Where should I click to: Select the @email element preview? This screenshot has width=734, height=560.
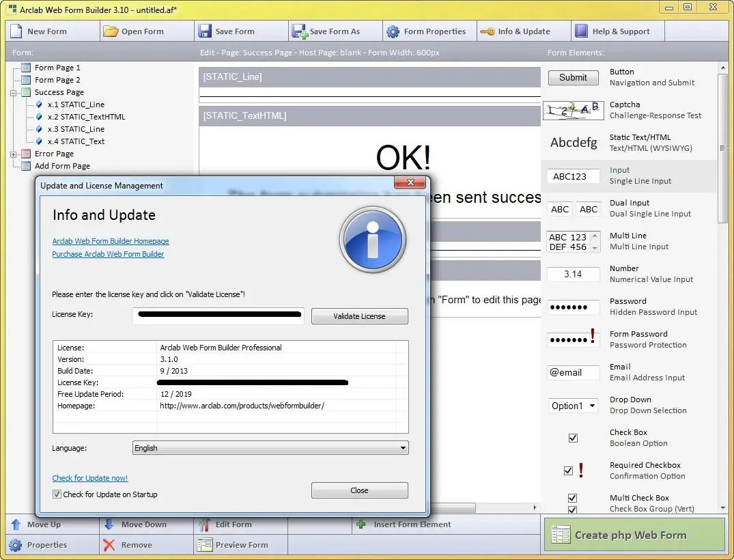click(573, 373)
